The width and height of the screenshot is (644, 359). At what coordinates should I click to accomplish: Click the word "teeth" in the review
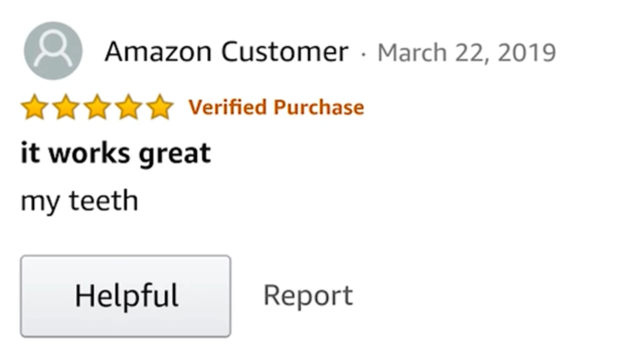click(x=104, y=200)
